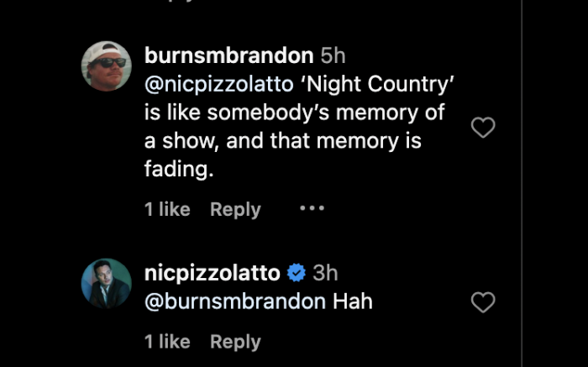Reply to burnsmbrandon's comment
This screenshot has width=588, height=367.
(235, 209)
